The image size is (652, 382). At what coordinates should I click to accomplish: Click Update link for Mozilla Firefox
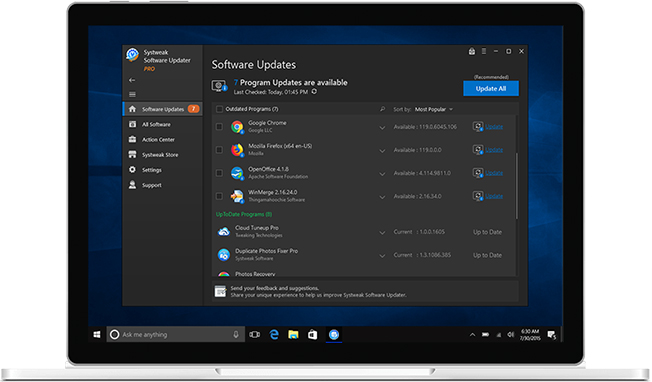click(494, 150)
